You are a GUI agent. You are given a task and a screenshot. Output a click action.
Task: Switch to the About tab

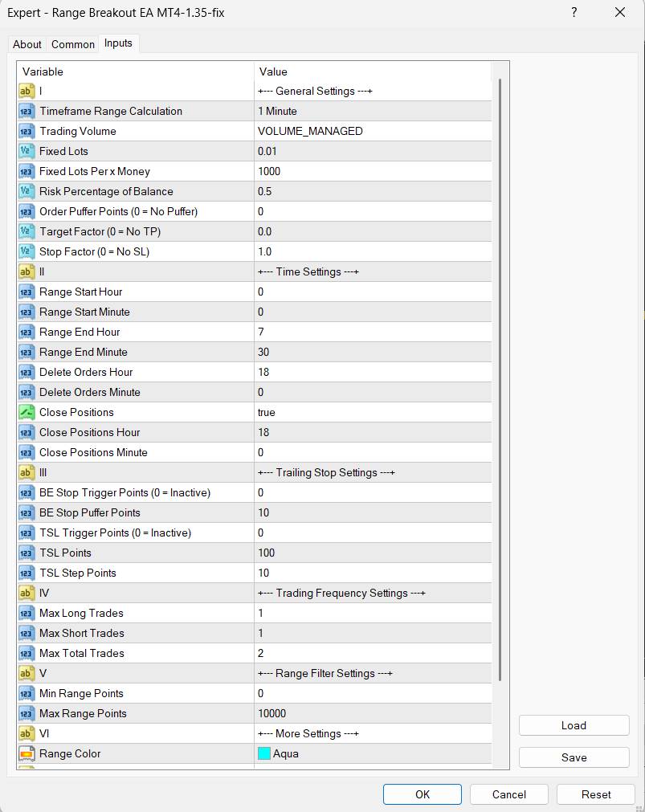click(27, 44)
